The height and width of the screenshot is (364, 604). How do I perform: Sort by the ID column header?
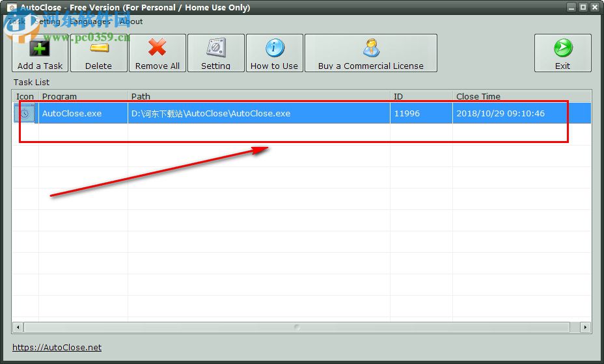421,96
